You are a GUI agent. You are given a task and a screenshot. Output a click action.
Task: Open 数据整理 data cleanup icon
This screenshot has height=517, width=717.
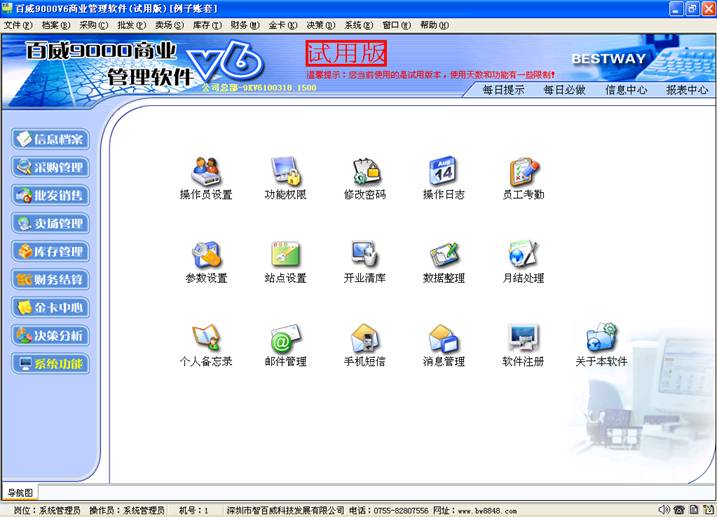(x=444, y=255)
